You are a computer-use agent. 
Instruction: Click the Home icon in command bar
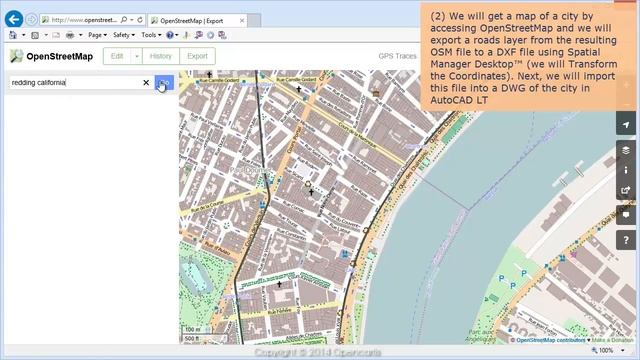click(x=13, y=35)
